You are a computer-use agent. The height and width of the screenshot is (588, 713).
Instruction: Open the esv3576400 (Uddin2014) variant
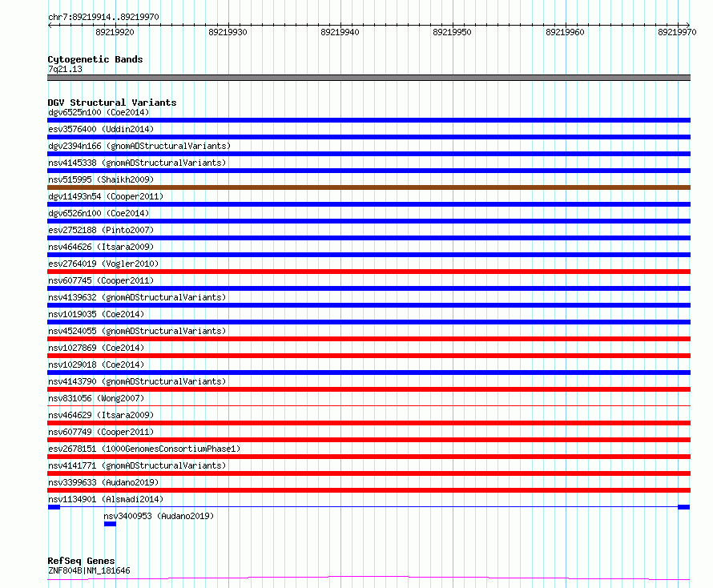101,129
